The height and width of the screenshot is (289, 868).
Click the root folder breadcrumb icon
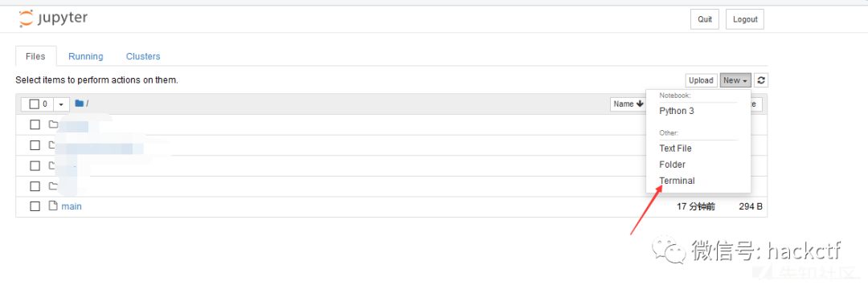tap(79, 104)
